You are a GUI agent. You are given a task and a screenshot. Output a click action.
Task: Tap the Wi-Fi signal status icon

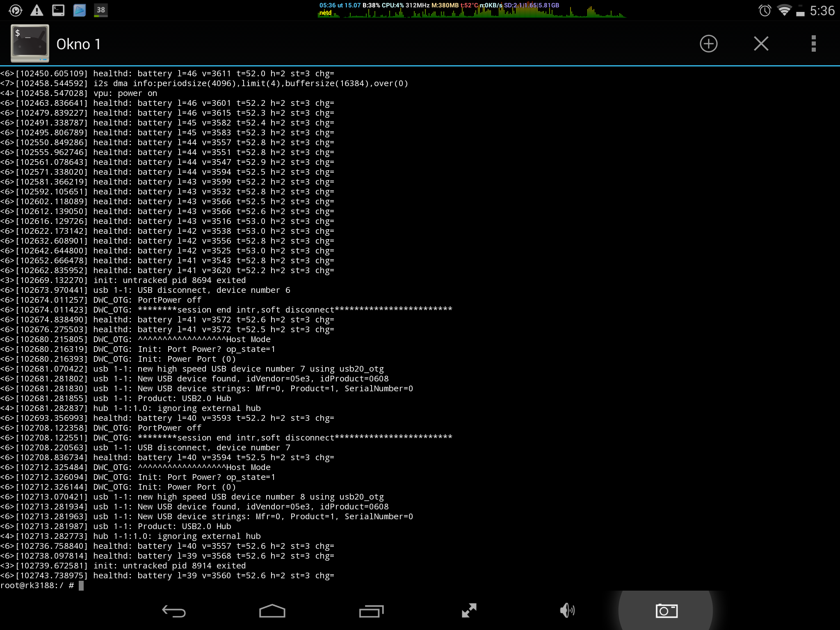(x=784, y=10)
